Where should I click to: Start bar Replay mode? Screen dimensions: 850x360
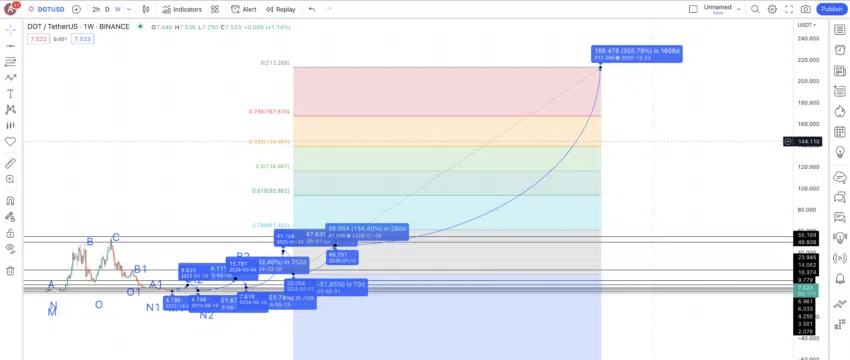point(281,9)
